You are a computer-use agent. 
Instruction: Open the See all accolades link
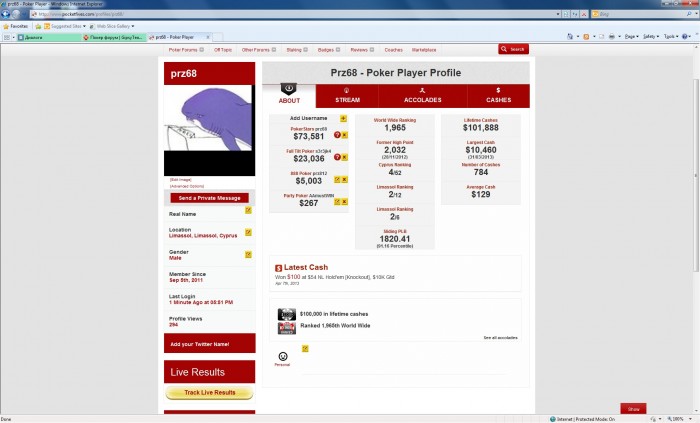(x=500, y=338)
